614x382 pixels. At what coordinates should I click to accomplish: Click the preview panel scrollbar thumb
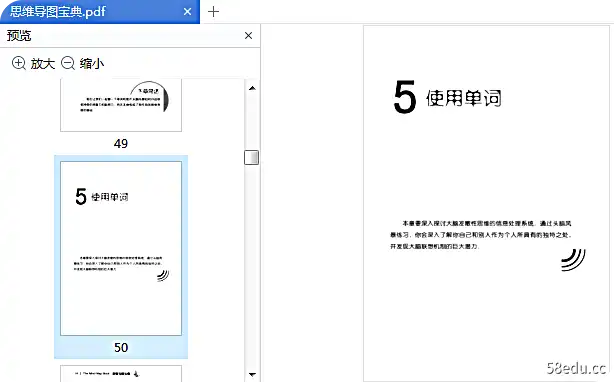pyautogui.click(x=251, y=158)
